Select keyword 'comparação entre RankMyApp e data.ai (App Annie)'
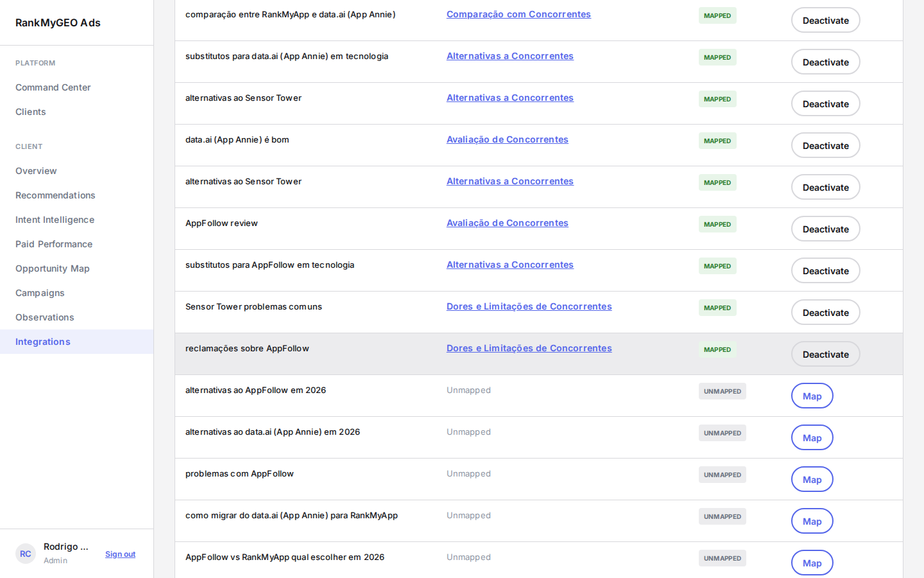 point(291,14)
